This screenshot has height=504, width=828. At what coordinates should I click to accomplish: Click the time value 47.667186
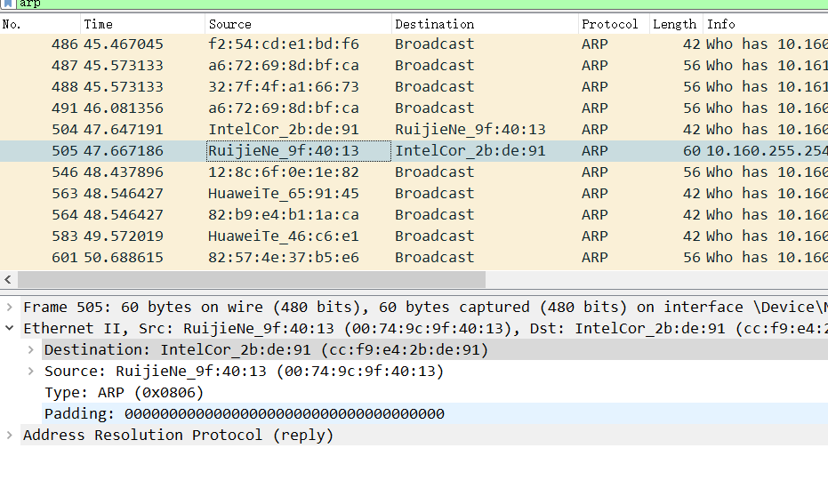click(x=124, y=151)
